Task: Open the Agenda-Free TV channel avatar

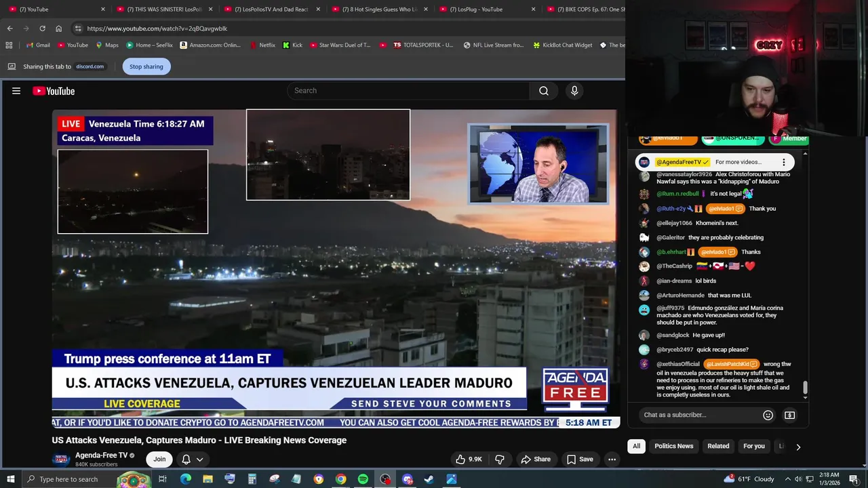Action: pos(61,459)
